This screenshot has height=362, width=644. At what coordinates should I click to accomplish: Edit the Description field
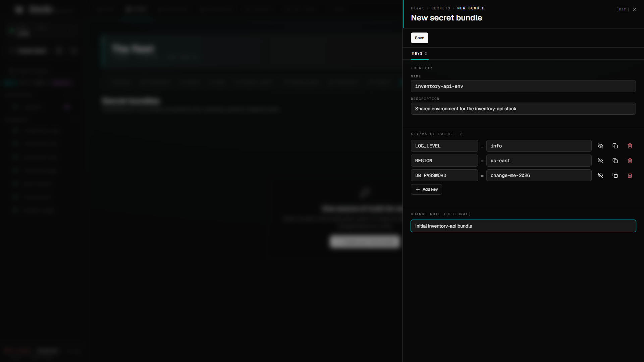[523, 109]
